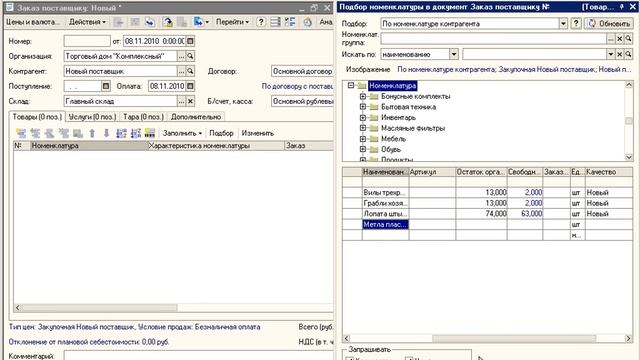Click horizontal scrollbar of Товары table
Viewport: 640px width, 360px height.
(x=99, y=307)
